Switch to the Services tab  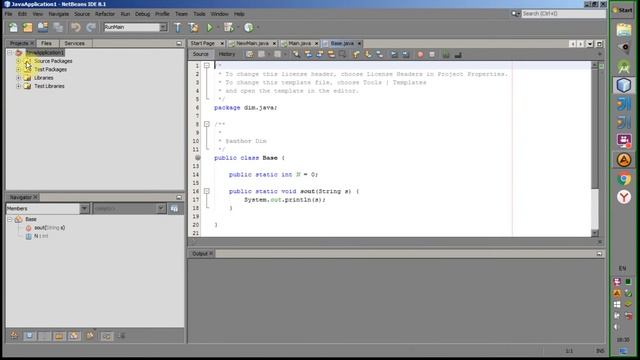[75, 43]
